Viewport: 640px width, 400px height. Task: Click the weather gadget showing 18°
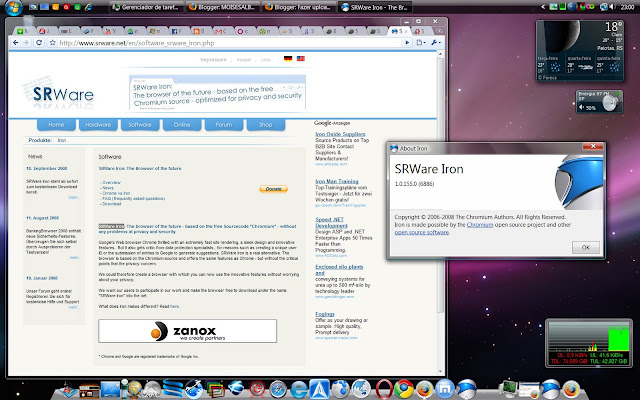[x=580, y=51]
